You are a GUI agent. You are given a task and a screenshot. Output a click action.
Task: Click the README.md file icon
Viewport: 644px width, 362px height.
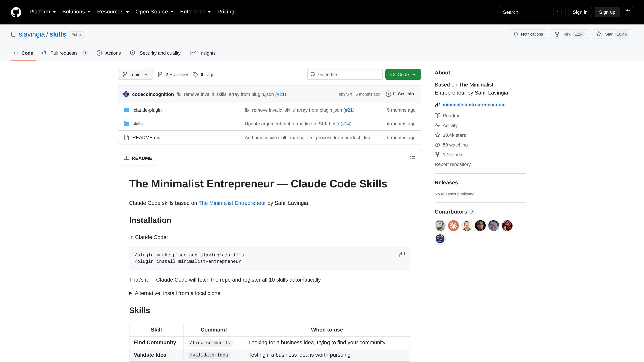(126, 137)
